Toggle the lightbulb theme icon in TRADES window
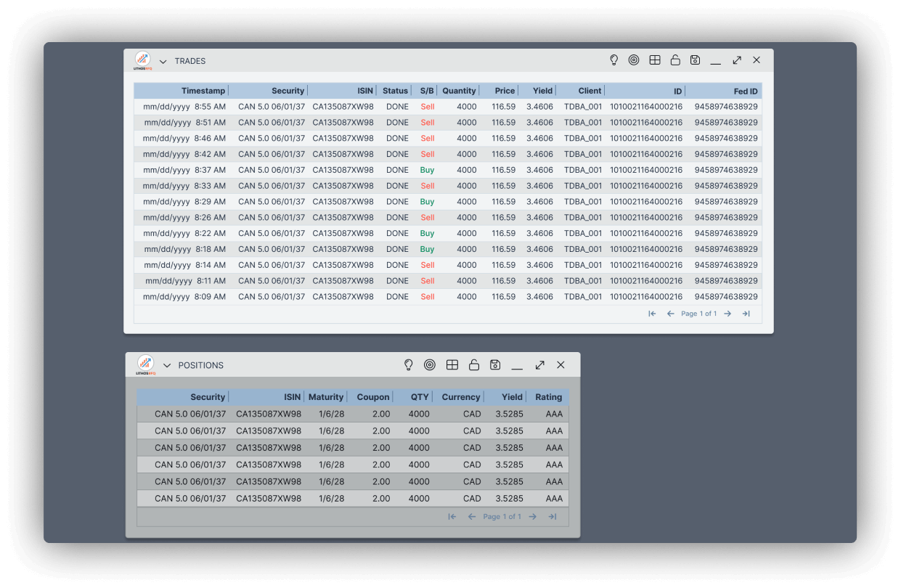901x588 pixels. [x=613, y=60]
